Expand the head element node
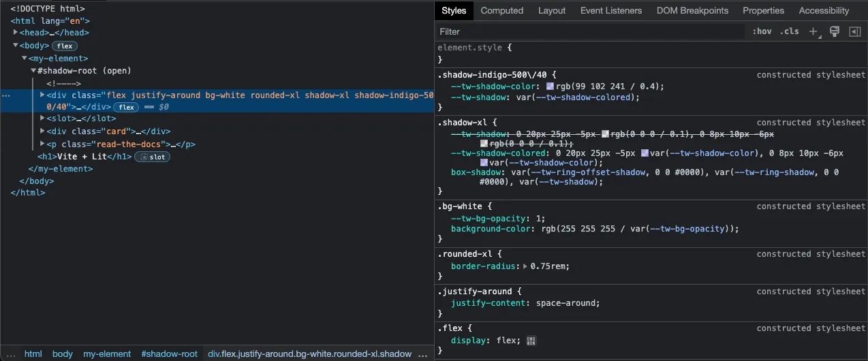The height and width of the screenshot is (361, 868). click(x=16, y=33)
